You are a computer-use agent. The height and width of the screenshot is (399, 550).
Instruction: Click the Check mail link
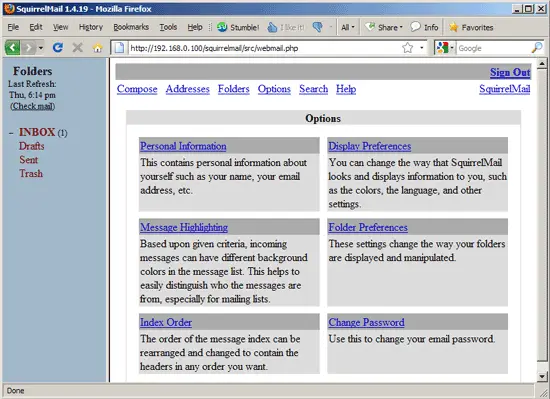point(33,106)
